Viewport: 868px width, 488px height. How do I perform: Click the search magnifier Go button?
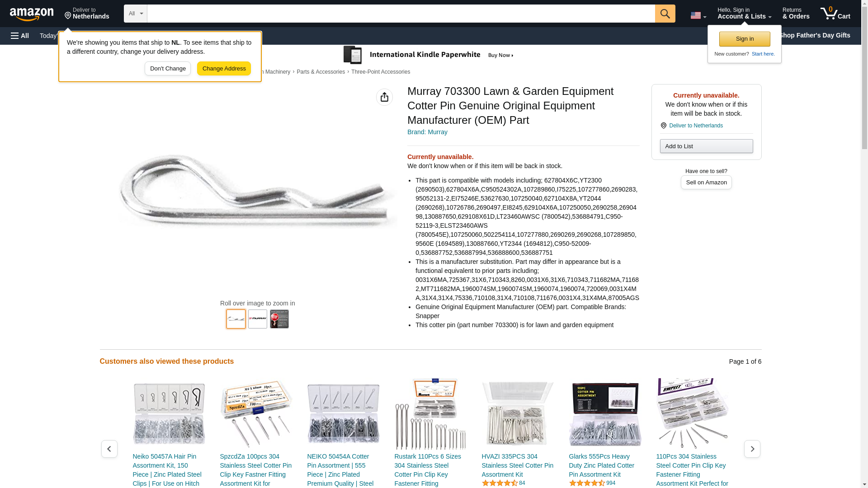point(665,14)
